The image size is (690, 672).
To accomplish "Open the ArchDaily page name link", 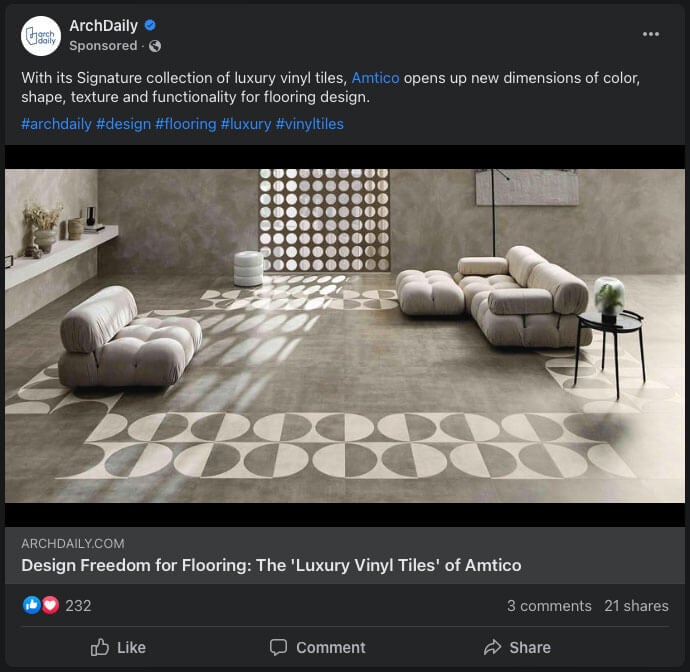I will pos(103,26).
